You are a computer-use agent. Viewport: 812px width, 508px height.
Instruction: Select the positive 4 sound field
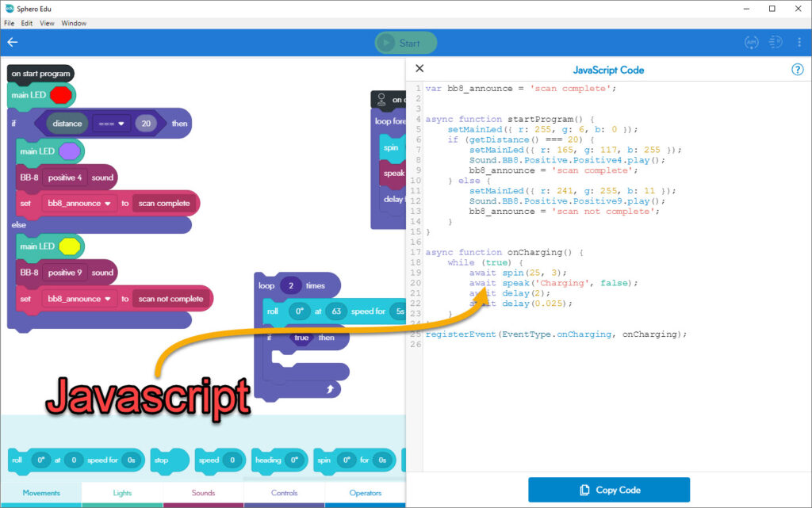pyautogui.click(x=65, y=178)
